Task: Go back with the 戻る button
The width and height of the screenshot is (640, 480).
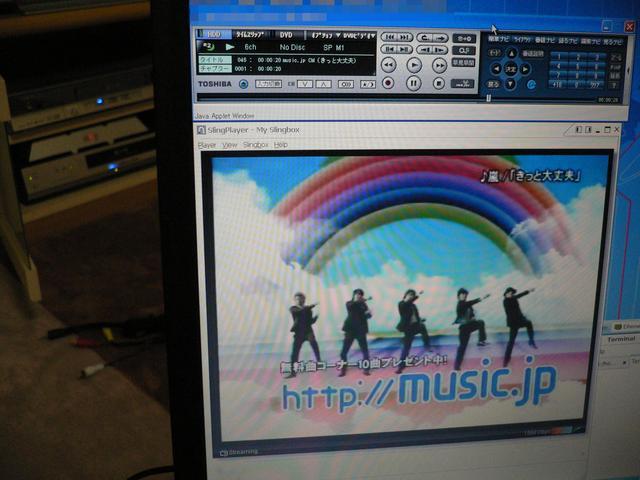Action: click(x=493, y=84)
